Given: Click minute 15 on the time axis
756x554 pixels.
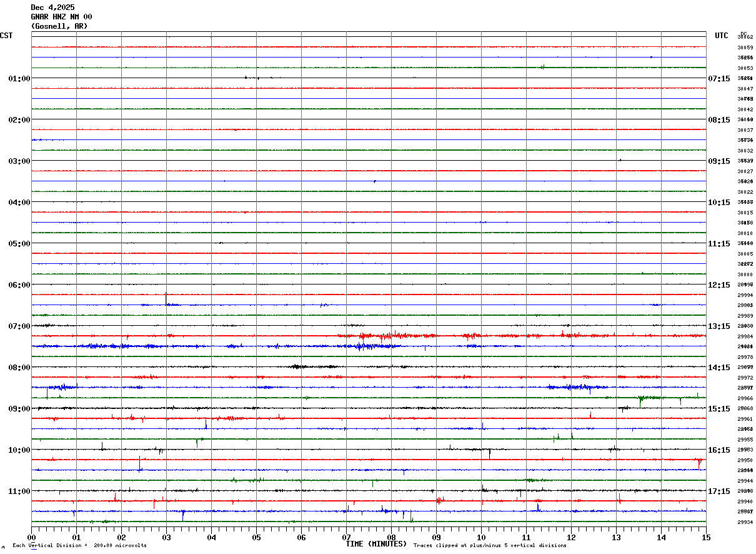Looking at the screenshot, I should pos(705,537).
